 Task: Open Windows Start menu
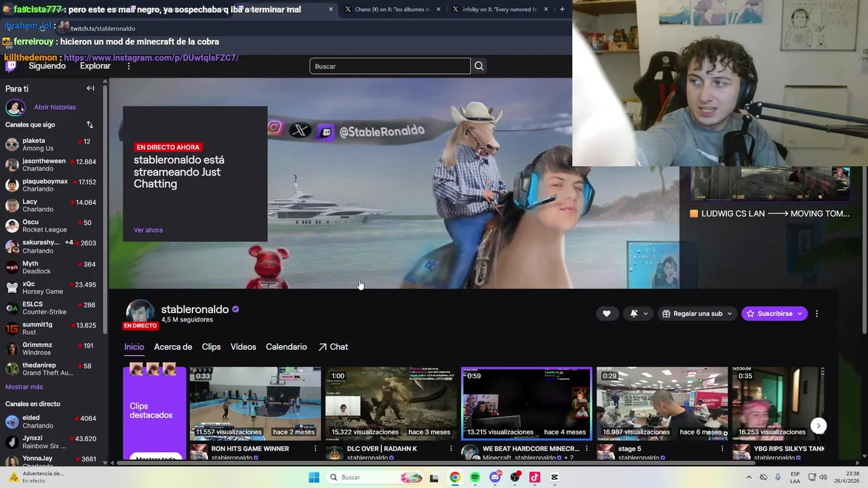(x=314, y=477)
